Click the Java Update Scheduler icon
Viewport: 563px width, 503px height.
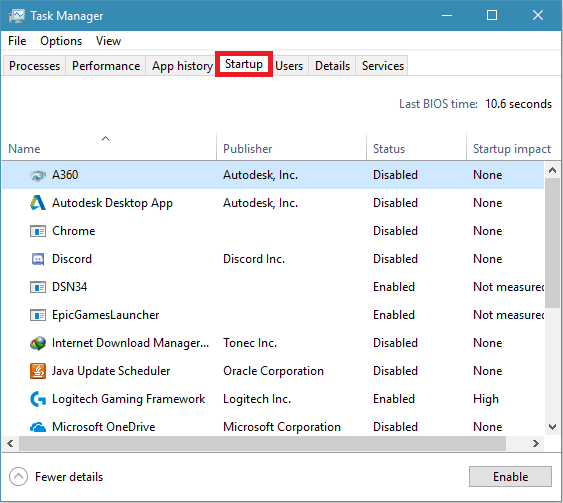coord(38,371)
